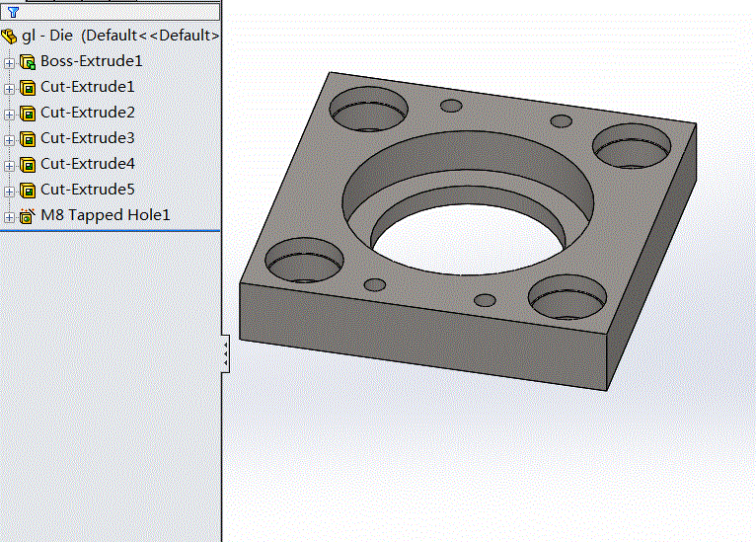
Task: Expand the Boss-Extrude1 tree node
Action: [x=9, y=63]
